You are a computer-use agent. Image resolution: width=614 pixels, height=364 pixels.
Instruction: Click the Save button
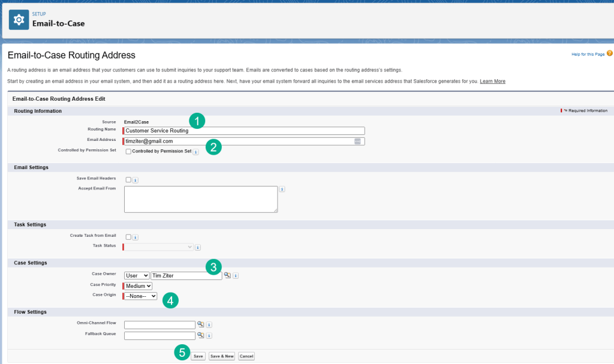tap(198, 356)
